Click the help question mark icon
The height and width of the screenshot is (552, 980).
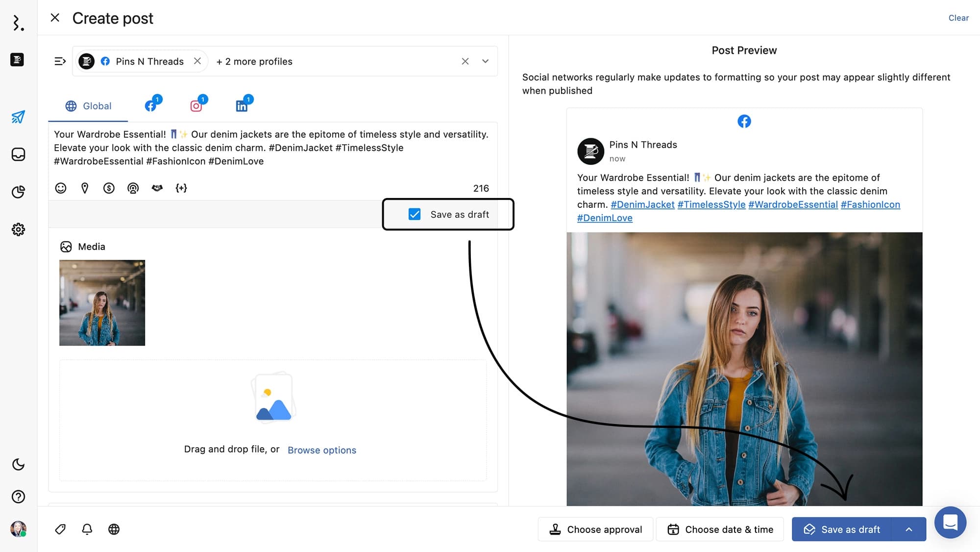(x=18, y=497)
